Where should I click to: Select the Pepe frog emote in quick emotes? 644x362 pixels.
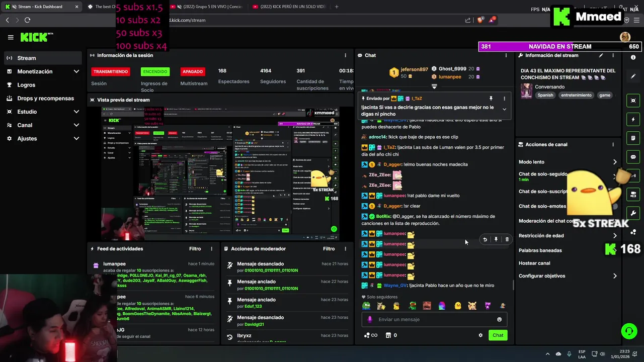(x=366, y=306)
